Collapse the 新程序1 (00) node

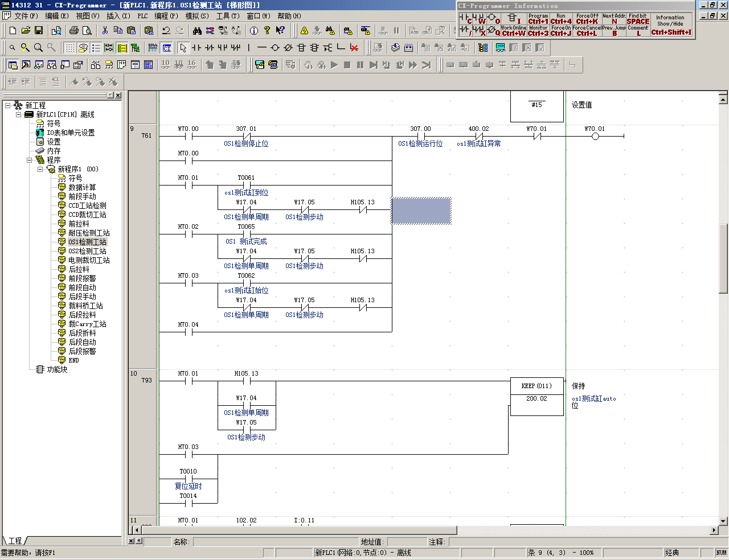pyautogui.click(x=40, y=169)
